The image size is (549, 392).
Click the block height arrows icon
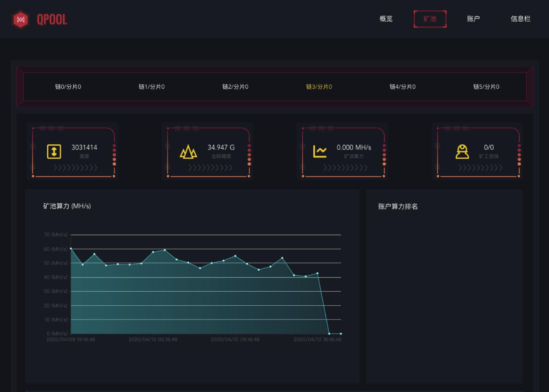pos(54,151)
